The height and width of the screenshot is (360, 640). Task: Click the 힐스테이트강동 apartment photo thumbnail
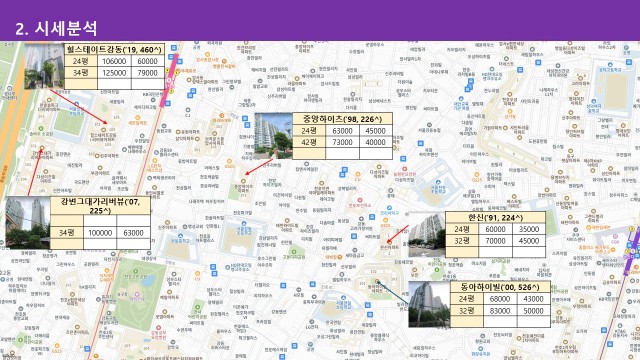point(44,66)
